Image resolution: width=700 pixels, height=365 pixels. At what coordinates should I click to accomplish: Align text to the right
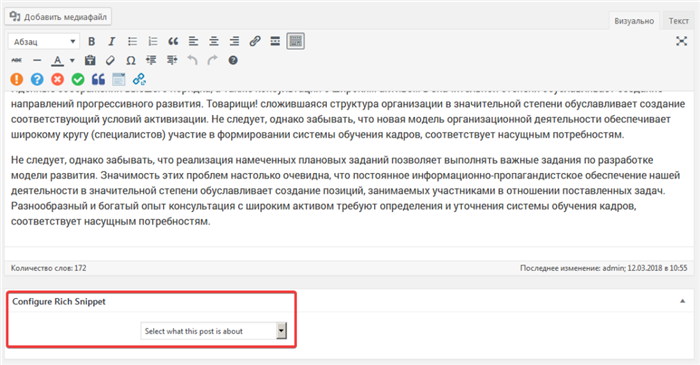tap(234, 41)
